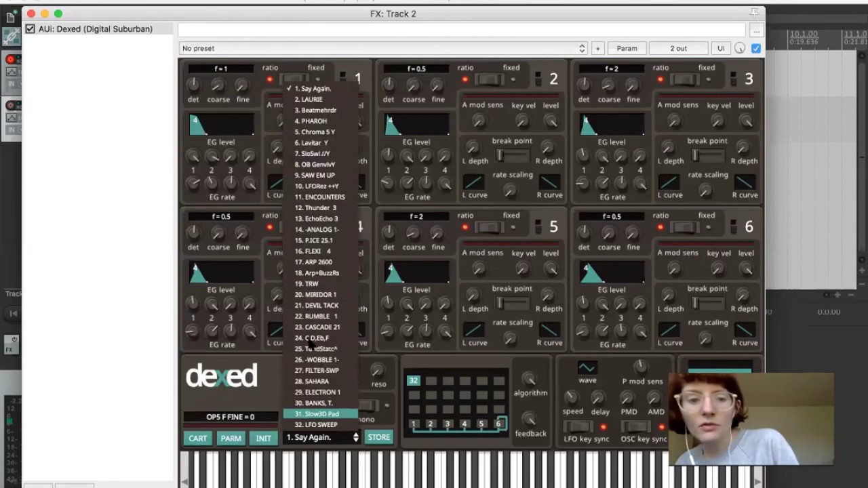
Task: Click the UI button
Action: [x=720, y=48]
